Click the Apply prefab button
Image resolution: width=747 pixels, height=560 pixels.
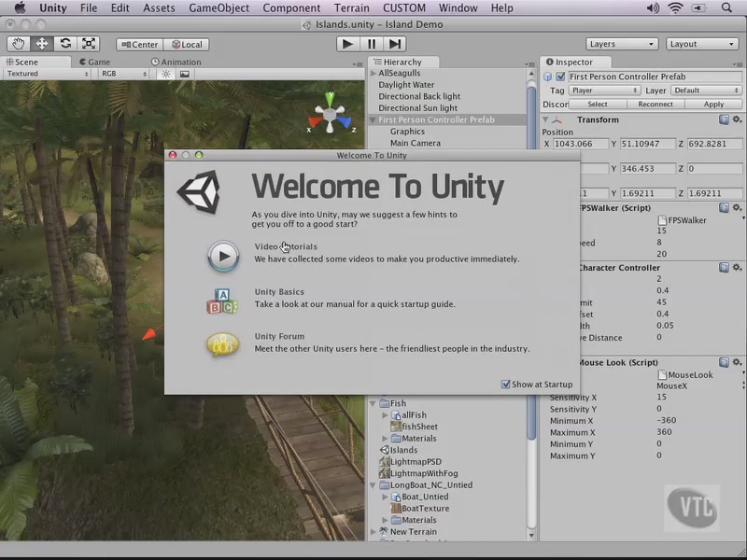713,105
